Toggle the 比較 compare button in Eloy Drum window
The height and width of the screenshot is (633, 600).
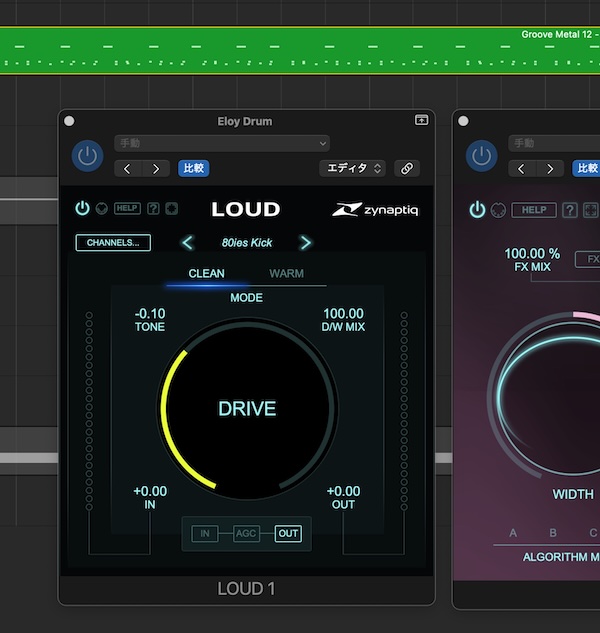point(194,168)
